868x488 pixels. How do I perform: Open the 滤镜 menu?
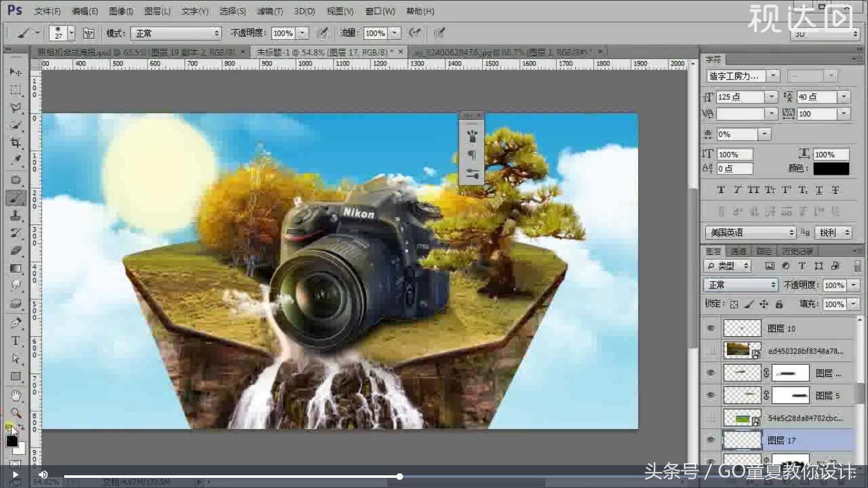pos(269,11)
